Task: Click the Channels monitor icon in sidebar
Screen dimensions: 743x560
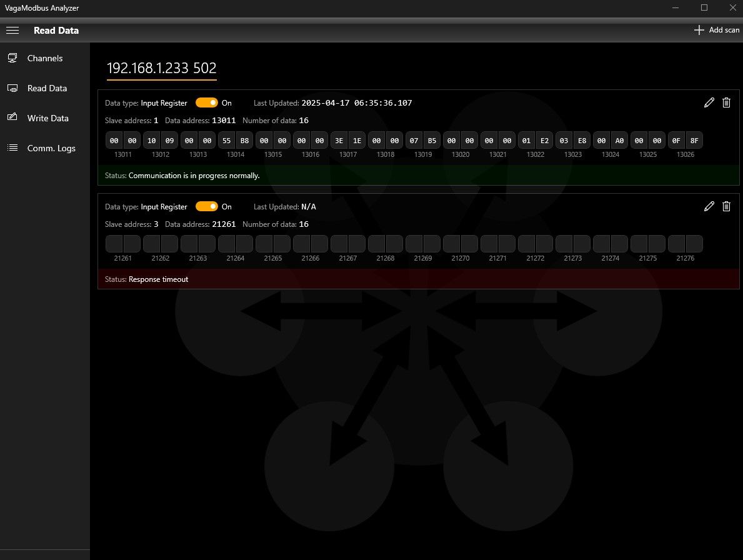Action: (12, 57)
